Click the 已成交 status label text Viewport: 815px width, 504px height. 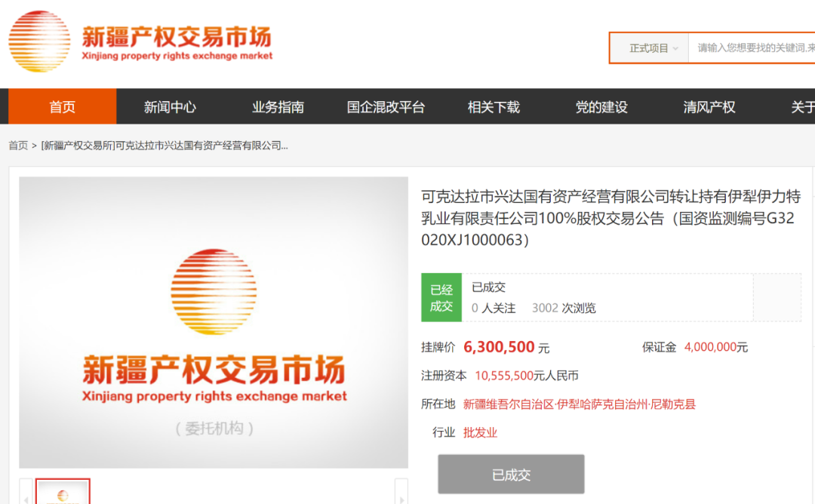coord(488,287)
